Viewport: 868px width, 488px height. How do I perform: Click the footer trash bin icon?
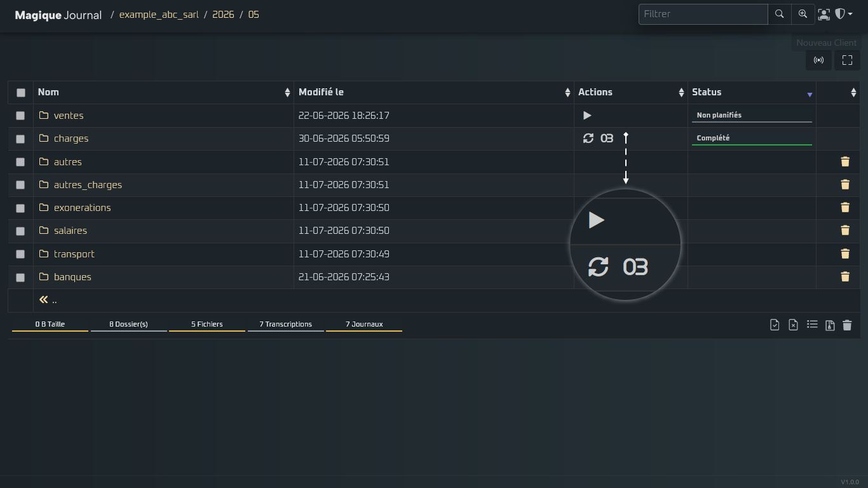[x=847, y=325]
